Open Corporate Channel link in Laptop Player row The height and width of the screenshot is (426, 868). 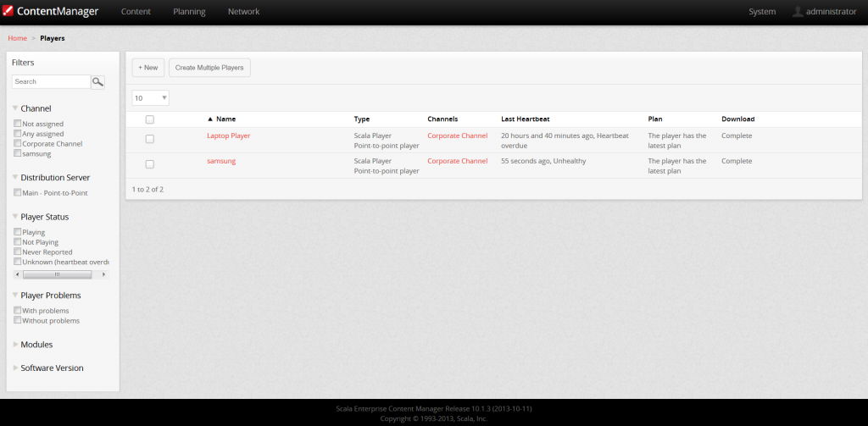[x=457, y=136]
